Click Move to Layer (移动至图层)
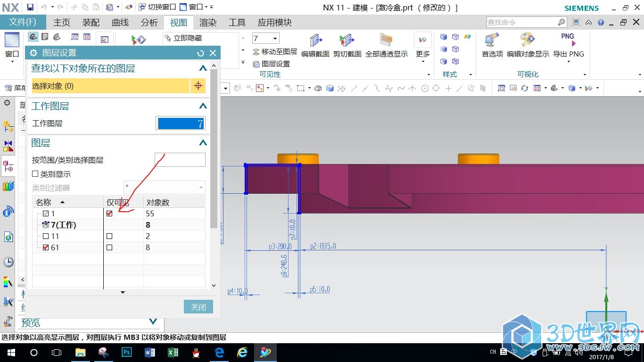Viewport: 644px width, 362px height. pyautogui.click(x=275, y=52)
